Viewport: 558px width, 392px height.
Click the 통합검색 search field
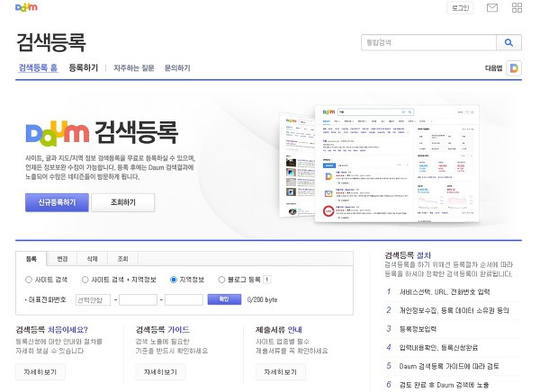point(428,42)
